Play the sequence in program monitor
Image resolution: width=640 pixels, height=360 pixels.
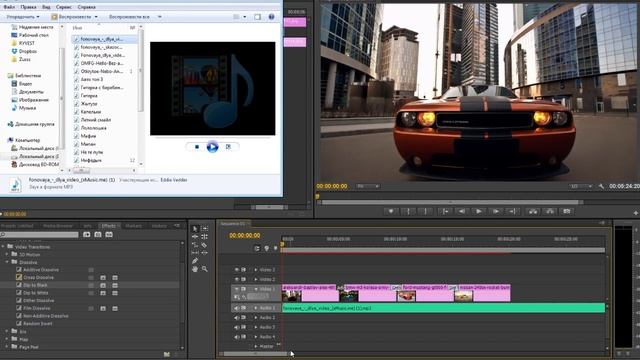[x=478, y=211]
